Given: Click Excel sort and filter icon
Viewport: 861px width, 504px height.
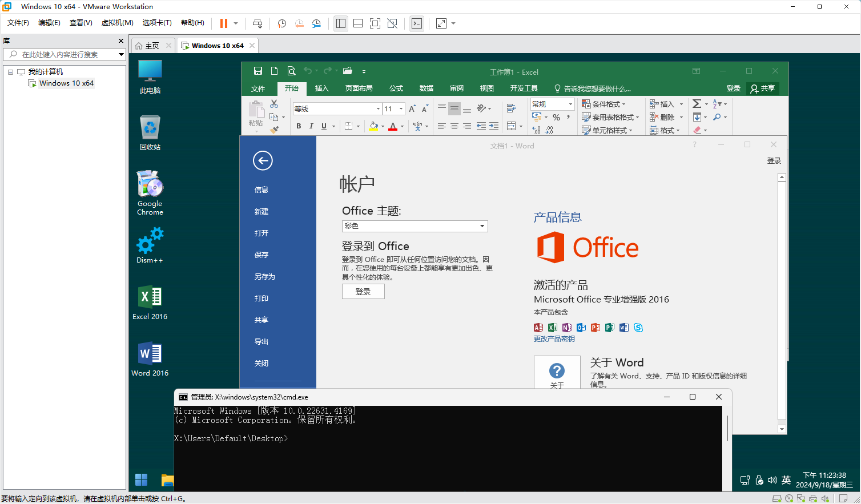Looking at the screenshot, I should [717, 104].
